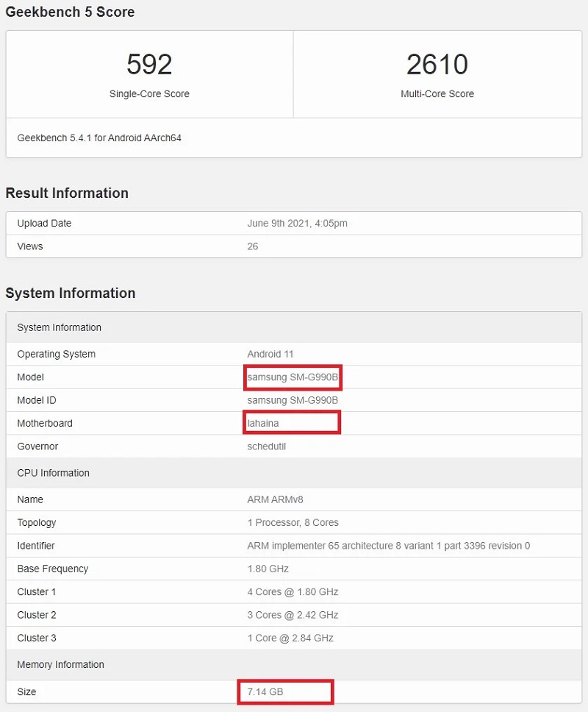Click the Model ID row
Viewport: 588px width, 712px height.
[x=294, y=400]
